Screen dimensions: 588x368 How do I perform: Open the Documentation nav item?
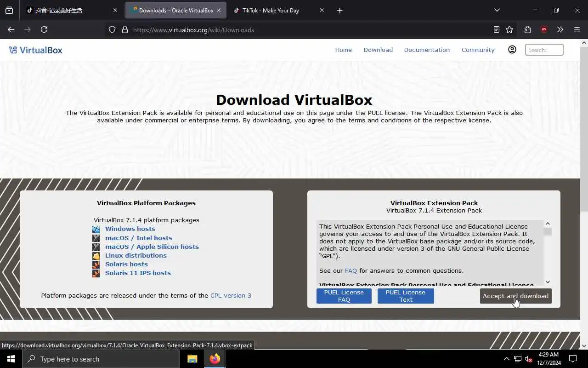(x=427, y=50)
